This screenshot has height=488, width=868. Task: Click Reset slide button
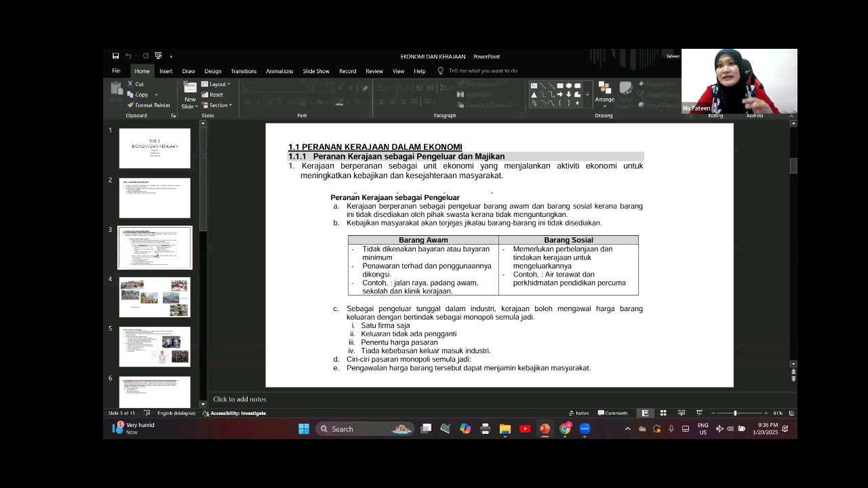(212, 95)
